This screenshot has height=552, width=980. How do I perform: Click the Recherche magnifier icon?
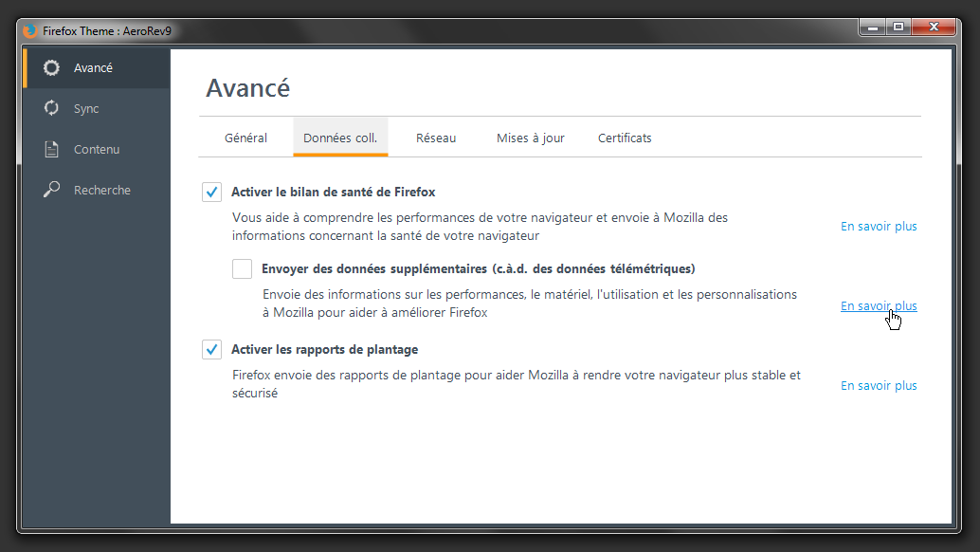(51, 189)
